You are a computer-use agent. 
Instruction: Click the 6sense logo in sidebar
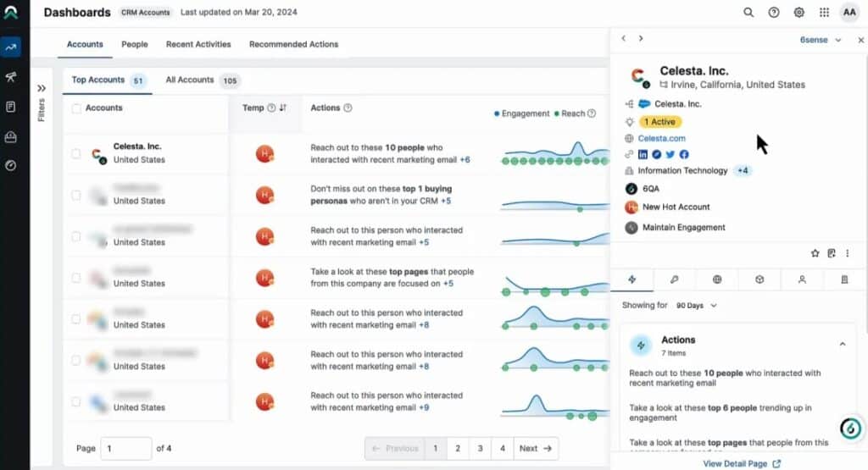(x=10, y=12)
